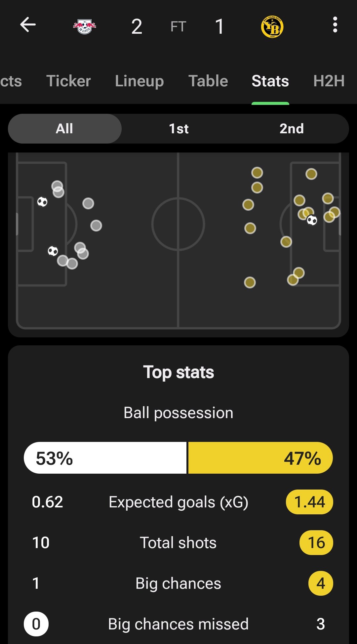The height and width of the screenshot is (644, 357).
Task: Select the topmost Young Boys shot marker in box
Action: point(311,174)
